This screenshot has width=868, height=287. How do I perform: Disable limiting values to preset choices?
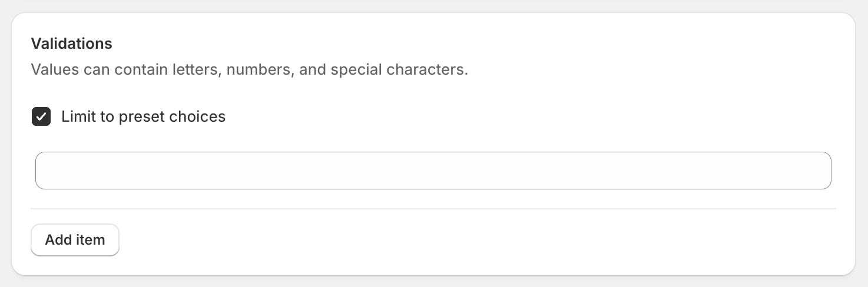click(x=41, y=116)
